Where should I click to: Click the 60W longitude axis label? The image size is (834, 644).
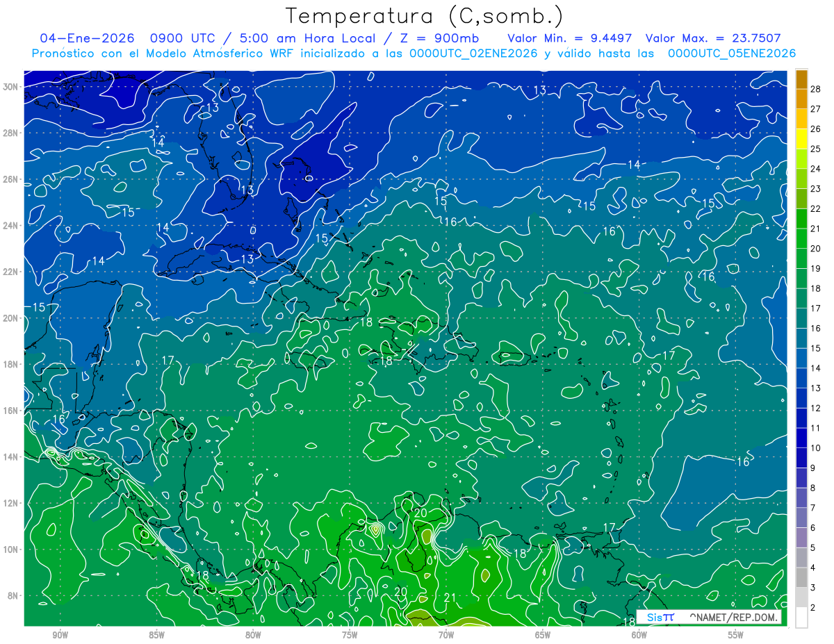click(639, 635)
